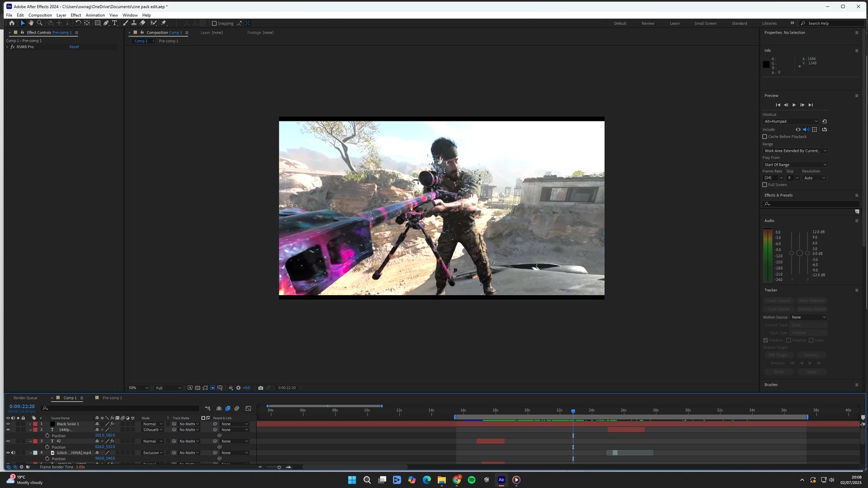This screenshot has width=868, height=488.
Task: Check the Full Screen option
Action: pos(764,185)
